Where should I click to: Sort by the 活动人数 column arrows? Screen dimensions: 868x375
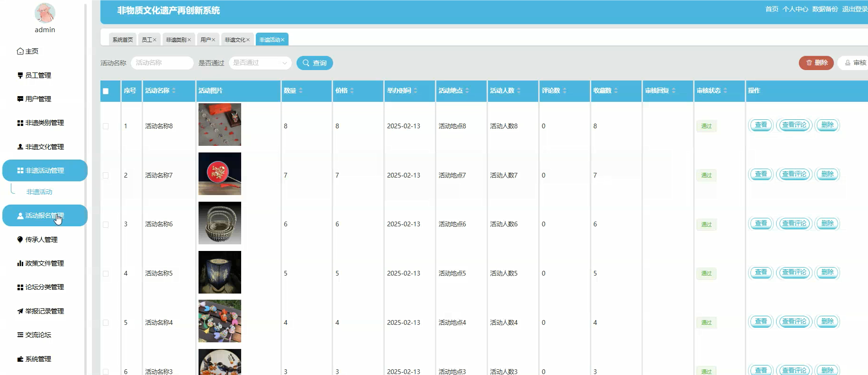tap(519, 90)
